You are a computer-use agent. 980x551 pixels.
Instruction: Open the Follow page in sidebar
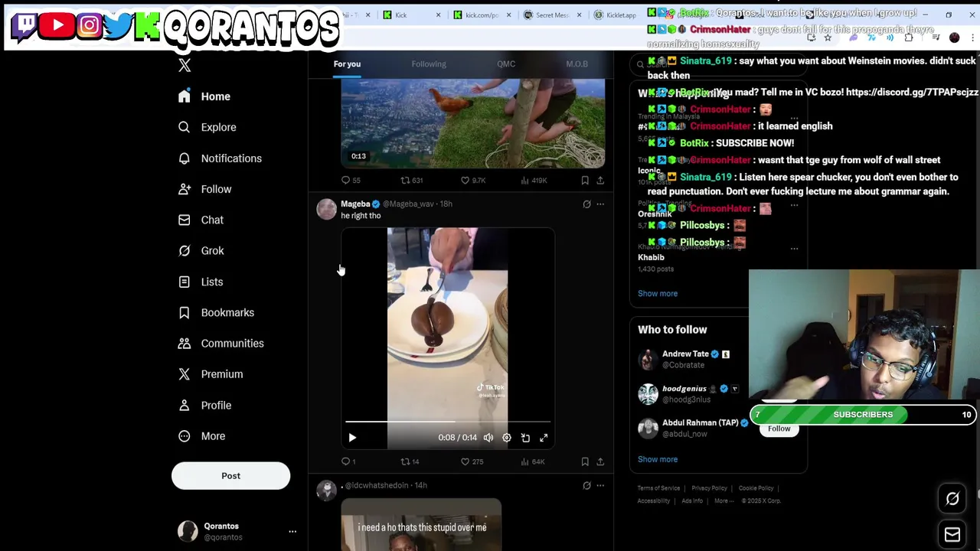click(204, 189)
